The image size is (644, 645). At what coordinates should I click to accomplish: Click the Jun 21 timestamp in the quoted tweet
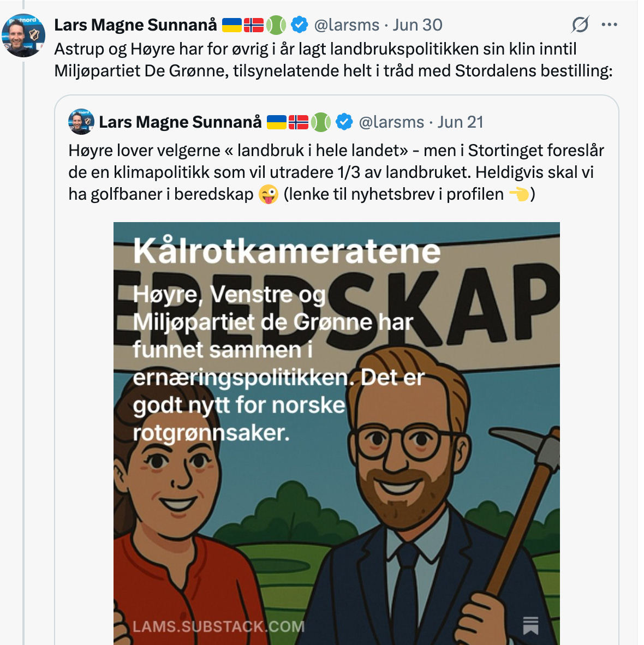pos(460,122)
